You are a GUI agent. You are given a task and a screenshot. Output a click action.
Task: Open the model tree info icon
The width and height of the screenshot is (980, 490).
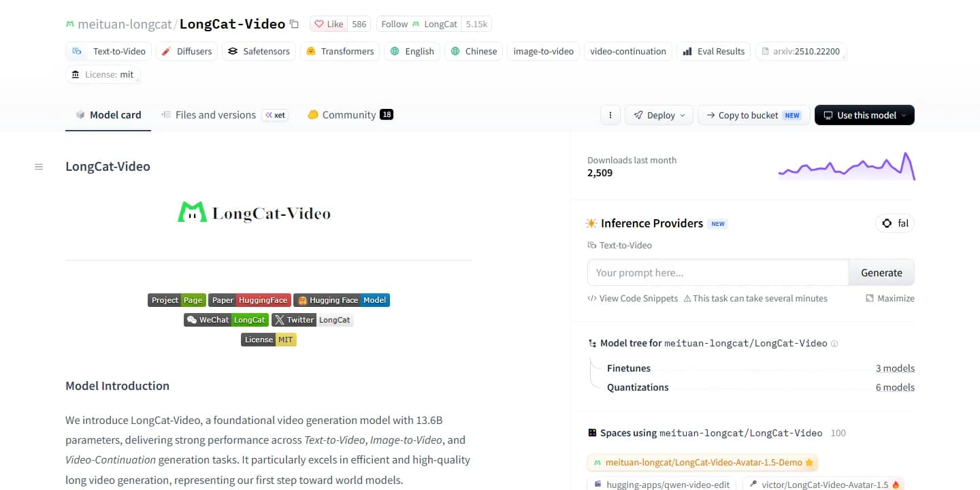point(834,344)
